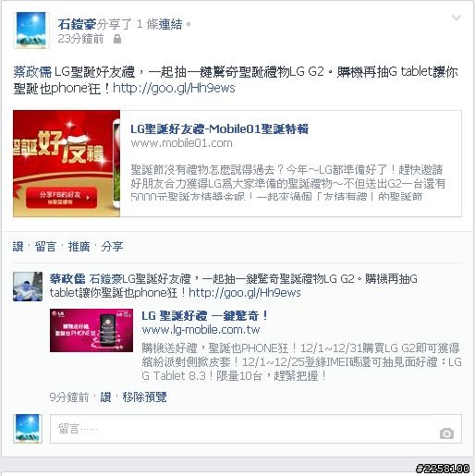Click the 石鎧豪 author name link

[x=77, y=24]
